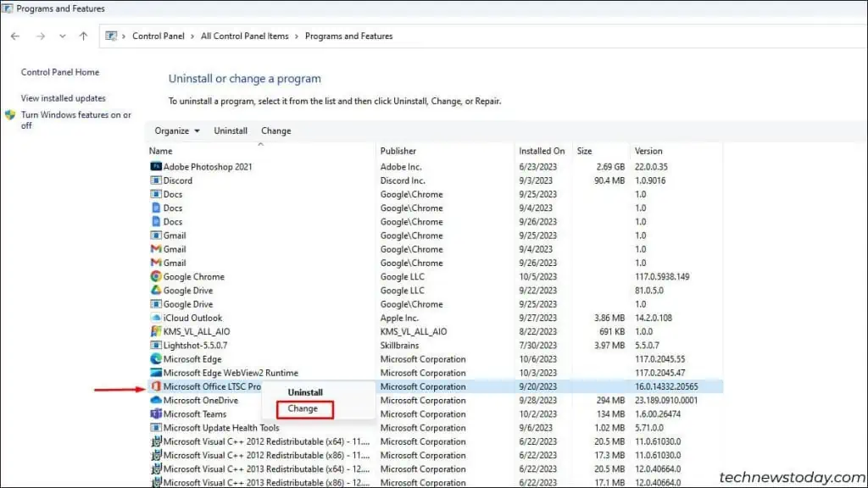Click the Docs icon installed 9/26/2023
This screenshot has width=868, height=488.
tap(156, 221)
